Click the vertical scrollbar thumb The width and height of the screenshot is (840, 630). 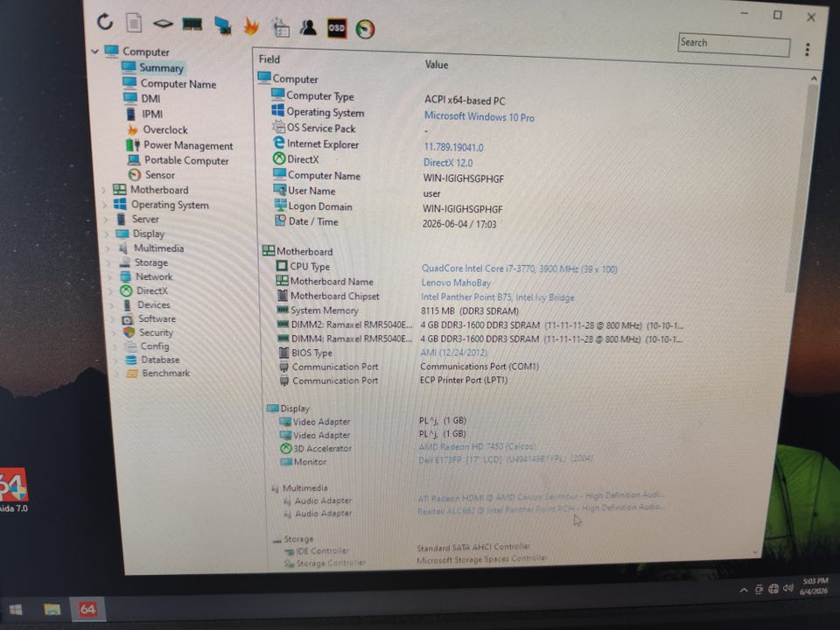(803, 187)
